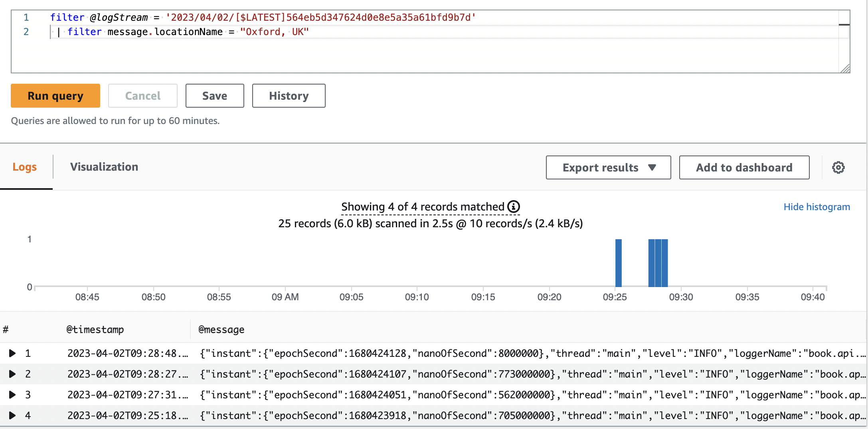This screenshot has width=868, height=429.
Task: Expand log record row 3
Action: [x=12, y=395]
